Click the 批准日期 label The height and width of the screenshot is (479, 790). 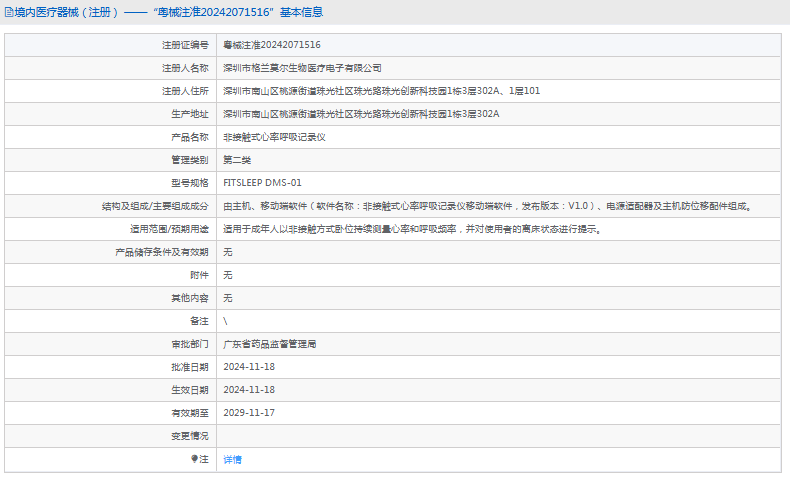tap(189, 367)
